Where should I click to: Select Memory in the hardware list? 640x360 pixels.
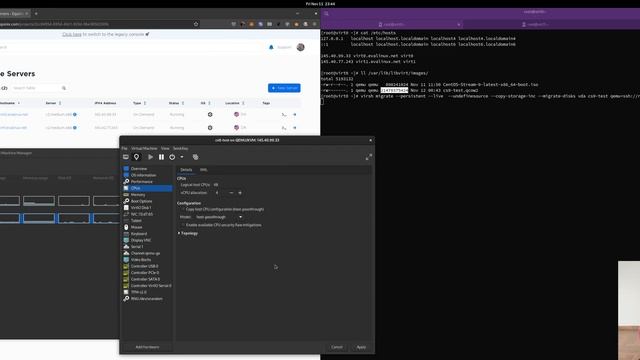(147, 195)
